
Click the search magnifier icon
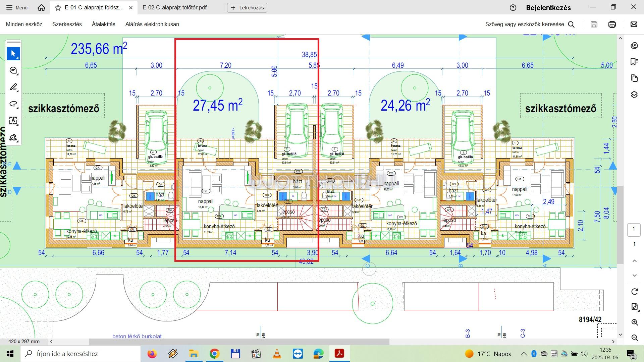pyautogui.click(x=572, y=24)
